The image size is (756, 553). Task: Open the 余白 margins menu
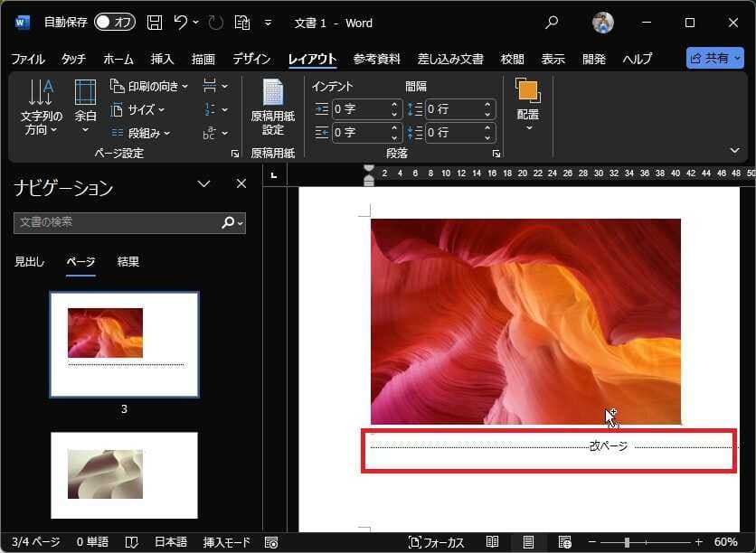coord(85,107)
